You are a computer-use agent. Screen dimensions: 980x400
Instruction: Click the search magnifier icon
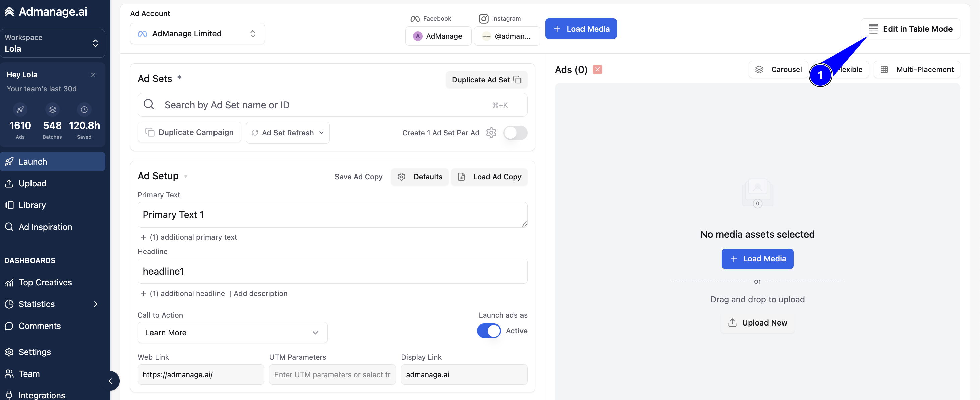[x=149, y=104]
